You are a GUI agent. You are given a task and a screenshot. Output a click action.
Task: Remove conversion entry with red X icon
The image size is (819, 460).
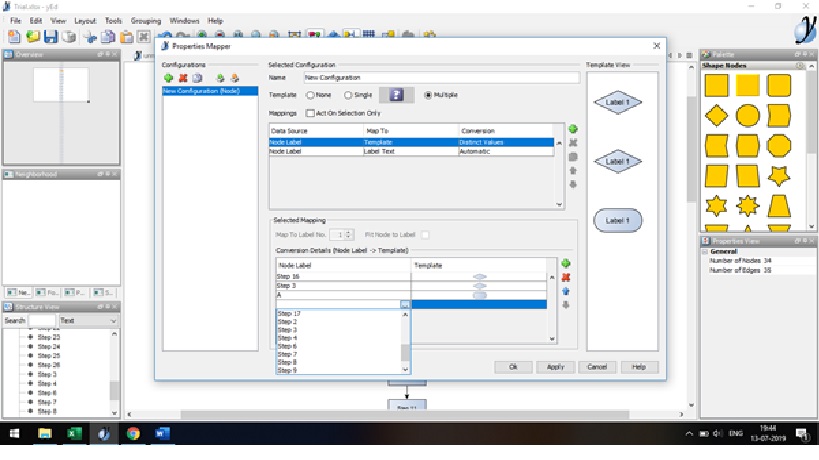(566, 277)
